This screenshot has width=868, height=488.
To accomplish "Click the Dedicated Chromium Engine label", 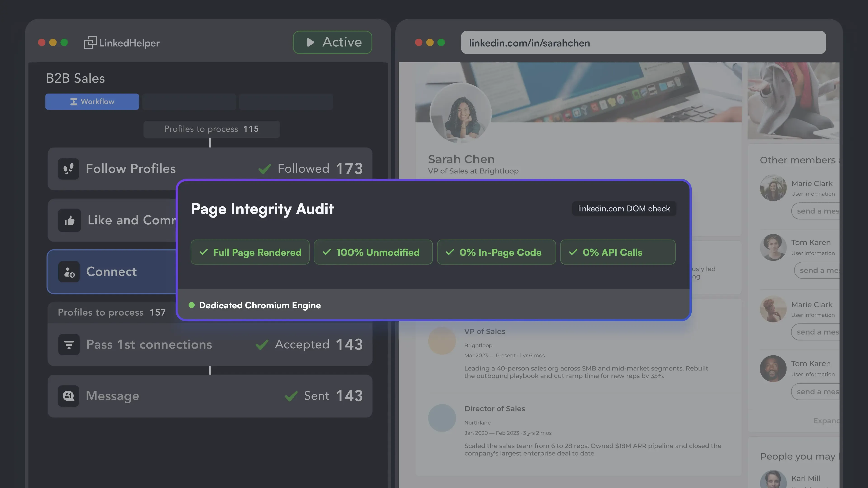I will 260,305.
